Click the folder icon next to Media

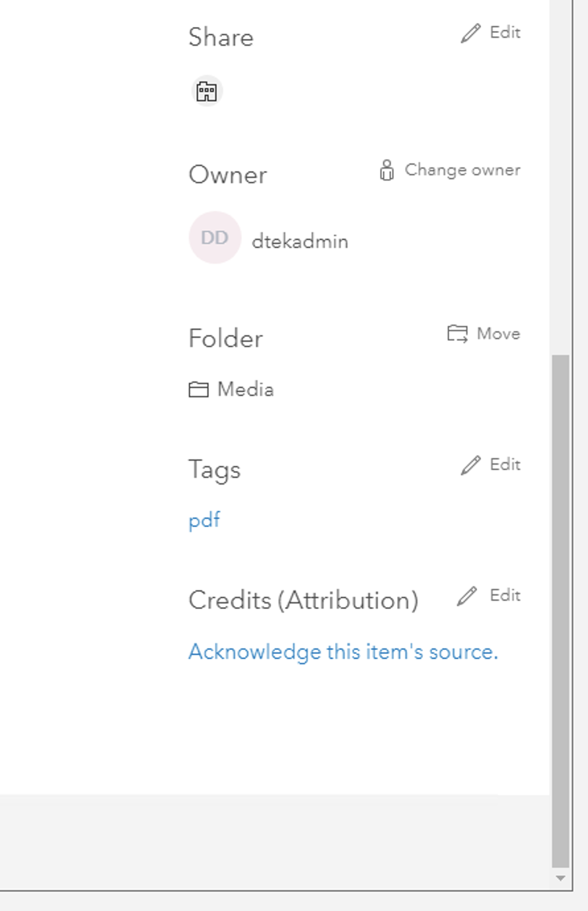click(x=198, y=389)
